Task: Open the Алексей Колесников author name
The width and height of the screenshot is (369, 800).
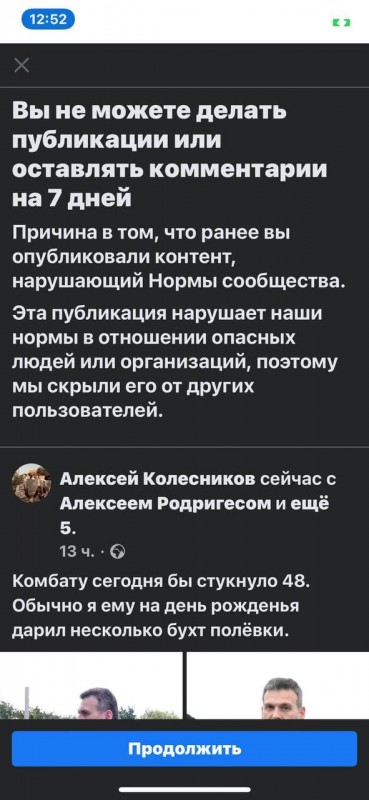Action: point(158,479)
